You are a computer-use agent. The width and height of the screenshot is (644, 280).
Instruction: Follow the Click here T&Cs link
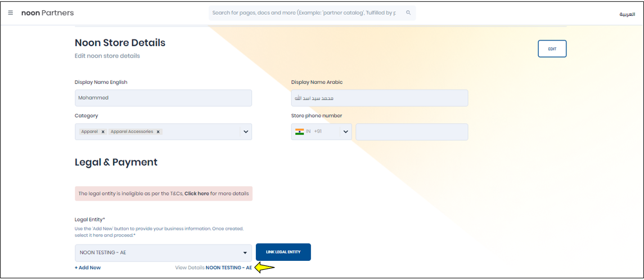(x=196, y=194)
